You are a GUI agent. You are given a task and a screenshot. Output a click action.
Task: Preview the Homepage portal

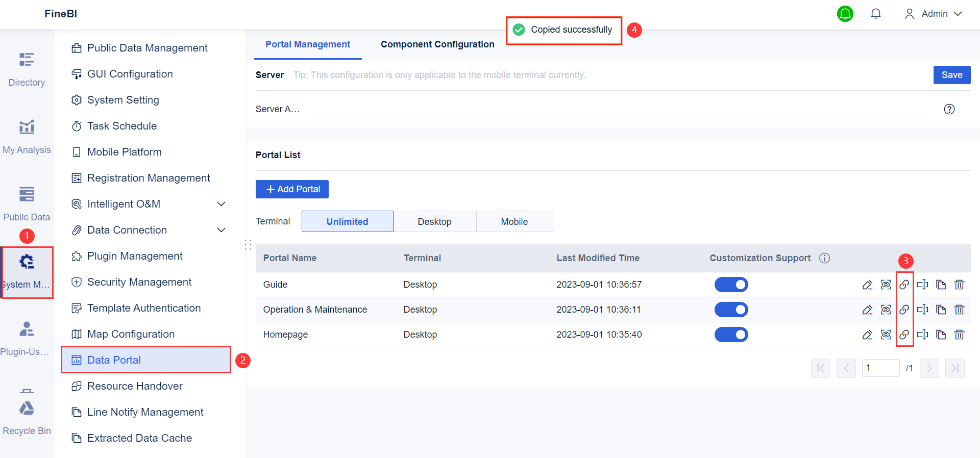pos(886,335)
